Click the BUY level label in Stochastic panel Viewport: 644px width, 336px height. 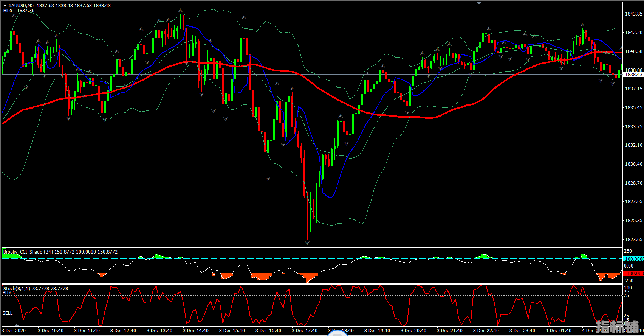[x=7, y=293]
